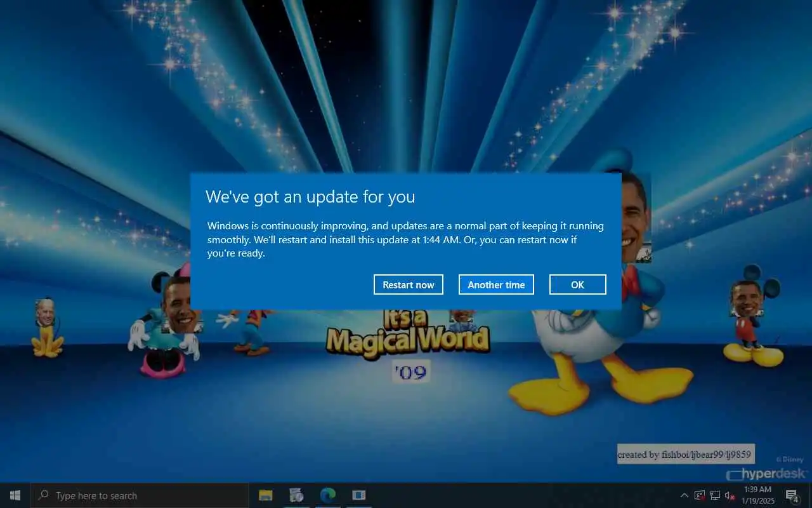Screen dimensions: 812x508
Task: Open File Explorer from the taskbar
Action: tap(266, 495)
